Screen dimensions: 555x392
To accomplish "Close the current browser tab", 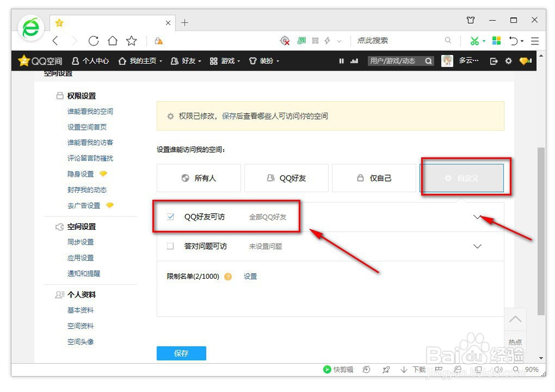I will coord(168,23).
